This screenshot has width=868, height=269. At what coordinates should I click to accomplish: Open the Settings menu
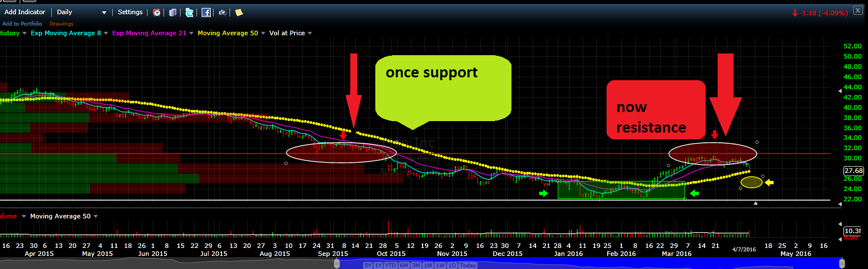point(130,12)
